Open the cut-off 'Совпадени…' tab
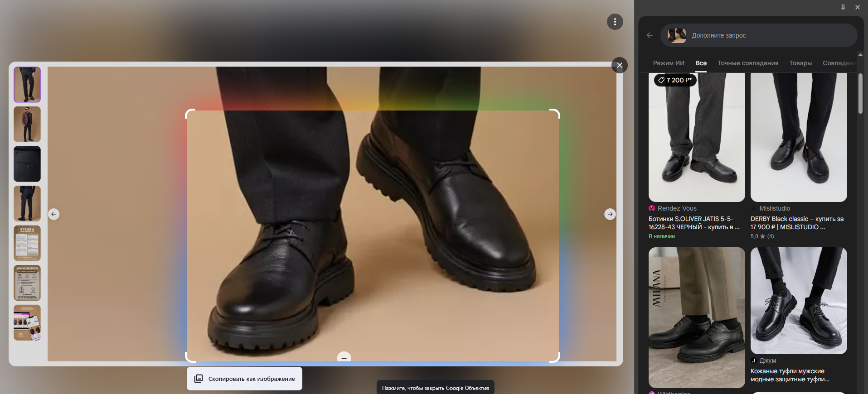 coord(839,63)
